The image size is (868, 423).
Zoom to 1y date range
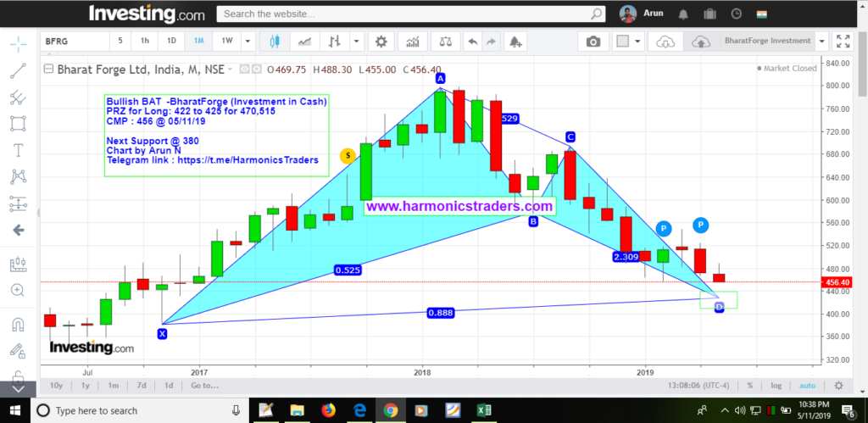click(86, 386)
